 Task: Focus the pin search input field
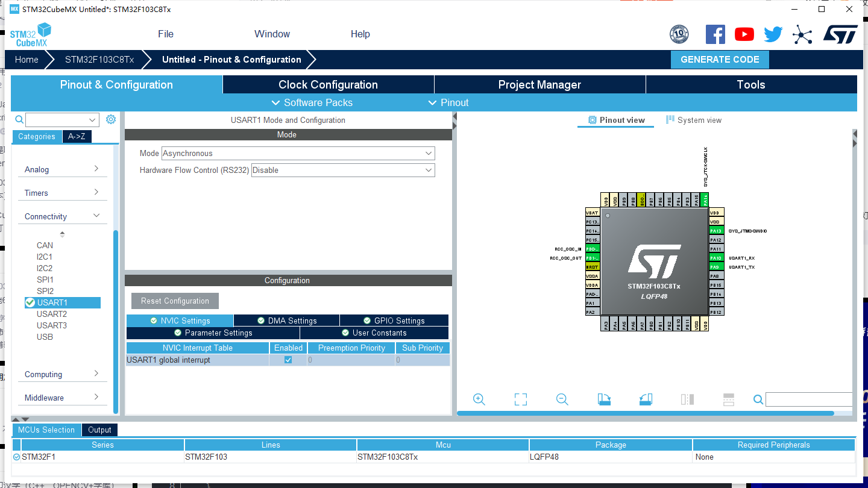[809, 399]
